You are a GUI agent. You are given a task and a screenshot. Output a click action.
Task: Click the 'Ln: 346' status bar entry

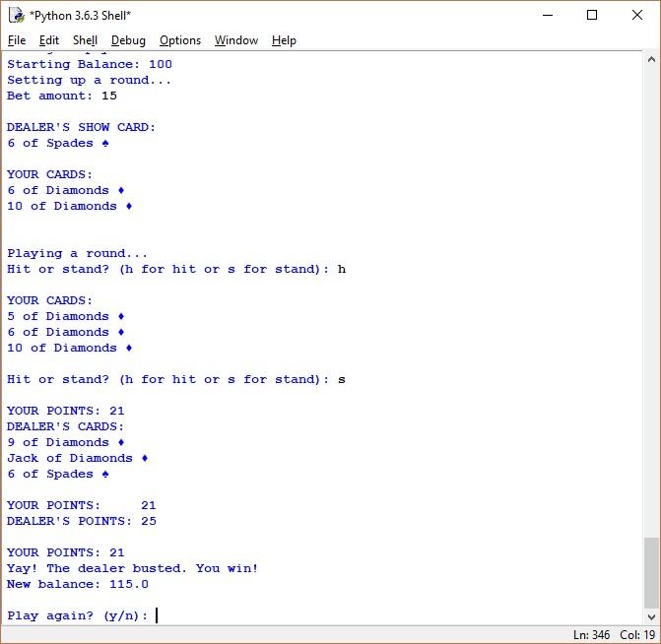(x=591, y=635)
